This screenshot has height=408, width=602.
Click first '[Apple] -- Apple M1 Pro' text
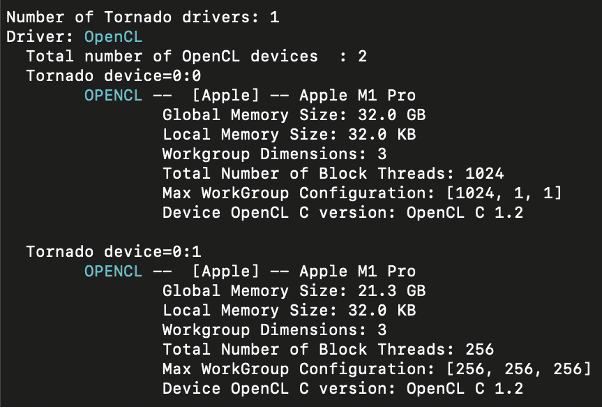pyautogui.click(x=304, y=95)
